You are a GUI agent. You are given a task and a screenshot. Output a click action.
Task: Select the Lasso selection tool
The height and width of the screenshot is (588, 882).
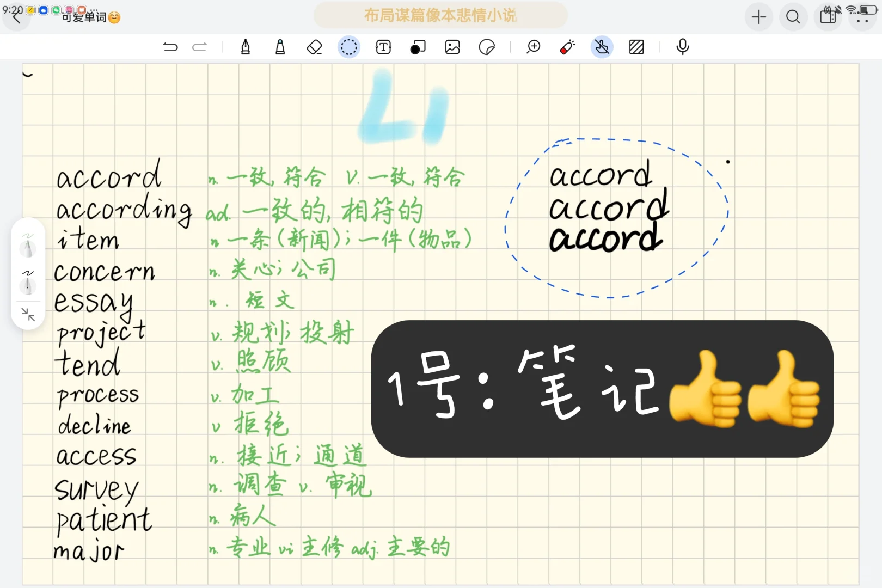click(349, 47)
